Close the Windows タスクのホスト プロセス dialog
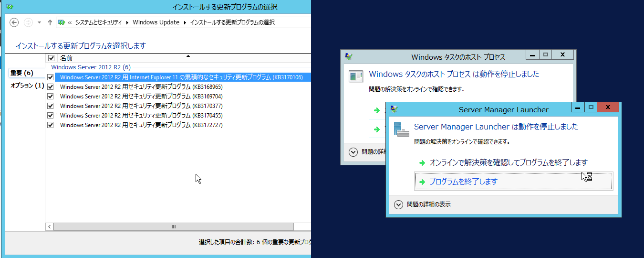The width and height of the screenshot is (644, 258). 563,55
